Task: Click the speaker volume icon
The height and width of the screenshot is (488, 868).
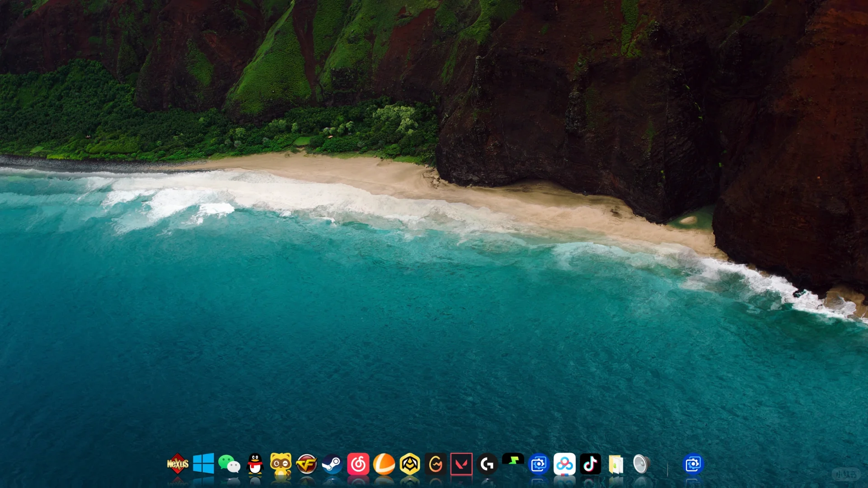Action: pyautogui.click(x=642, y=464)
